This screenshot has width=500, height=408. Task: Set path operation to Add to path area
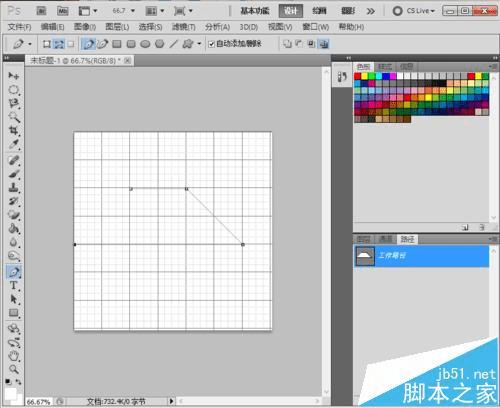click(x=287, y=44)
